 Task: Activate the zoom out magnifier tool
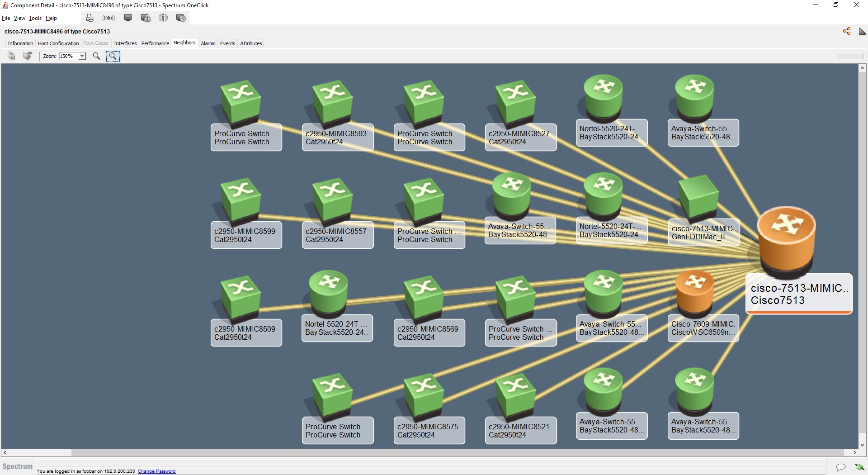96,56
